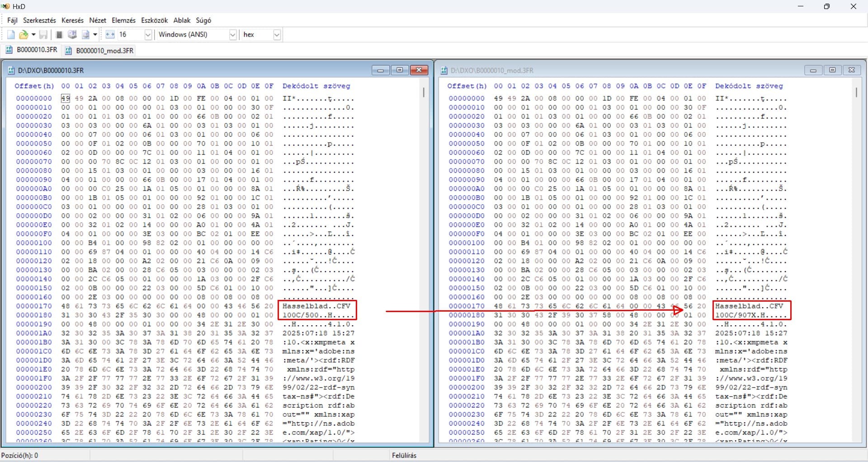Click the bytes-per-row width icon
This screenshot has width=868, height=462.
[x=110, y=35]
